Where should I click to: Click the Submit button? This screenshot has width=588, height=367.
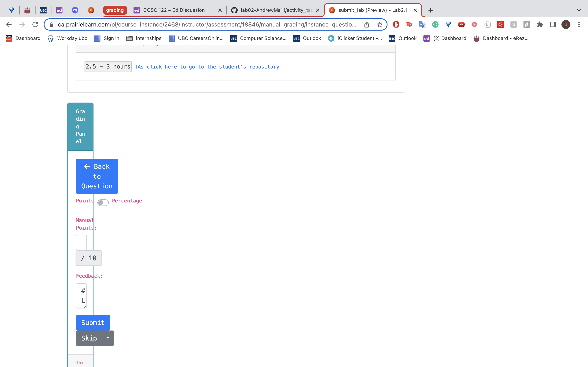pyautogui.click(x=93, y=323)
